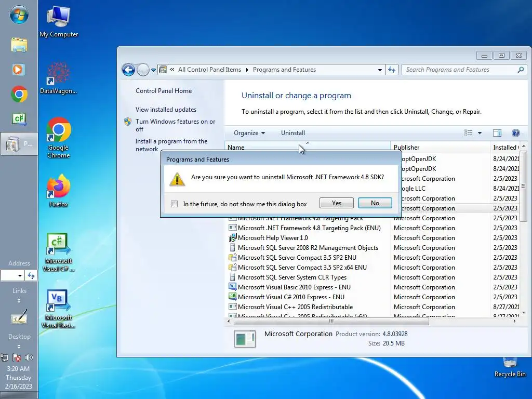Open the Recycle Bin icon
This screenshot has width=532, height=399.
[x=510, y=367]
